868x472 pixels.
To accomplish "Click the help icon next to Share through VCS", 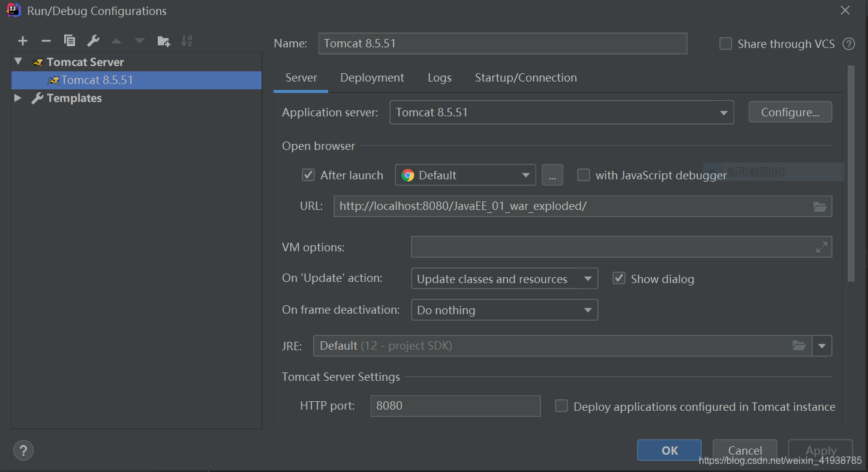I will [x=849, y=44].
